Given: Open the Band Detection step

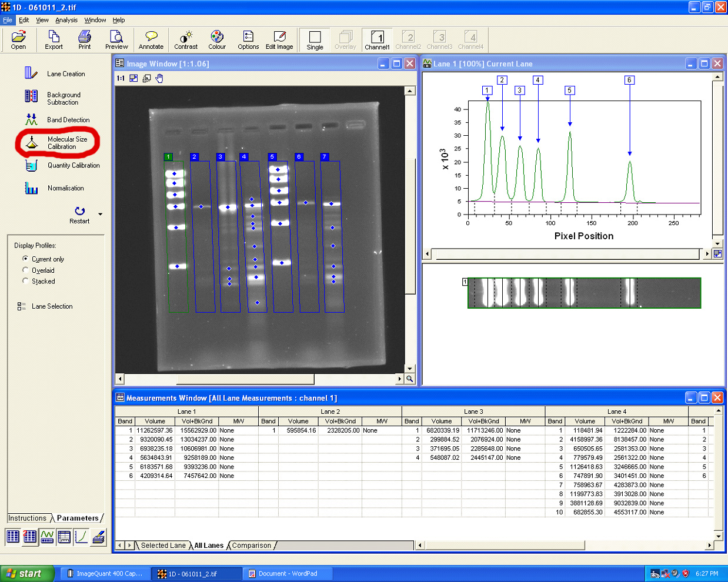Looking at the screenshot, I should pos(57,120).
